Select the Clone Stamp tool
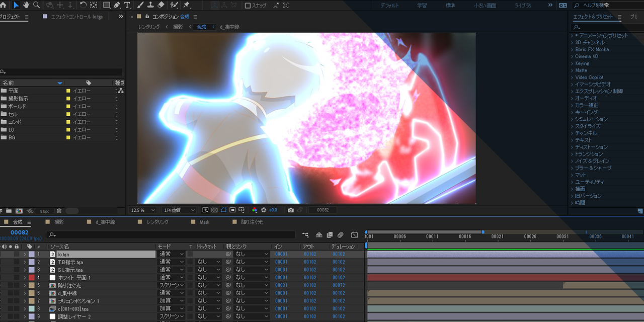This screenshot has height=322, width=644. point(150,5)
